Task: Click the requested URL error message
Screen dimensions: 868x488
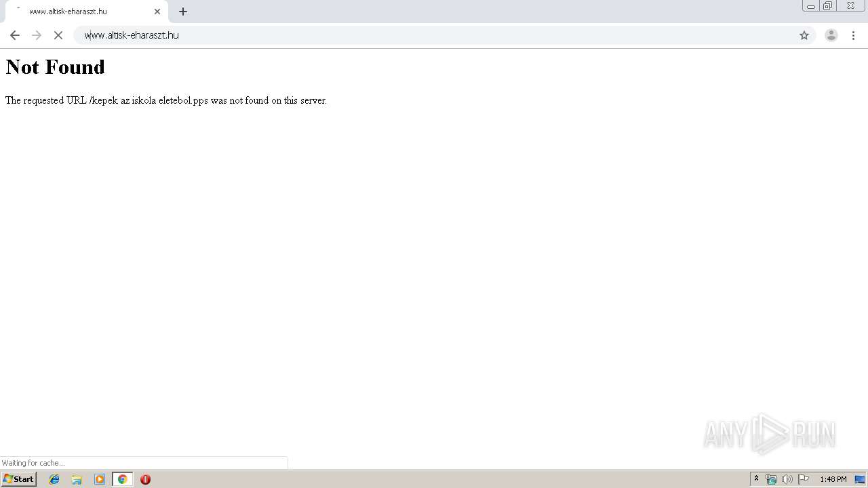Action: pos(166,100)
